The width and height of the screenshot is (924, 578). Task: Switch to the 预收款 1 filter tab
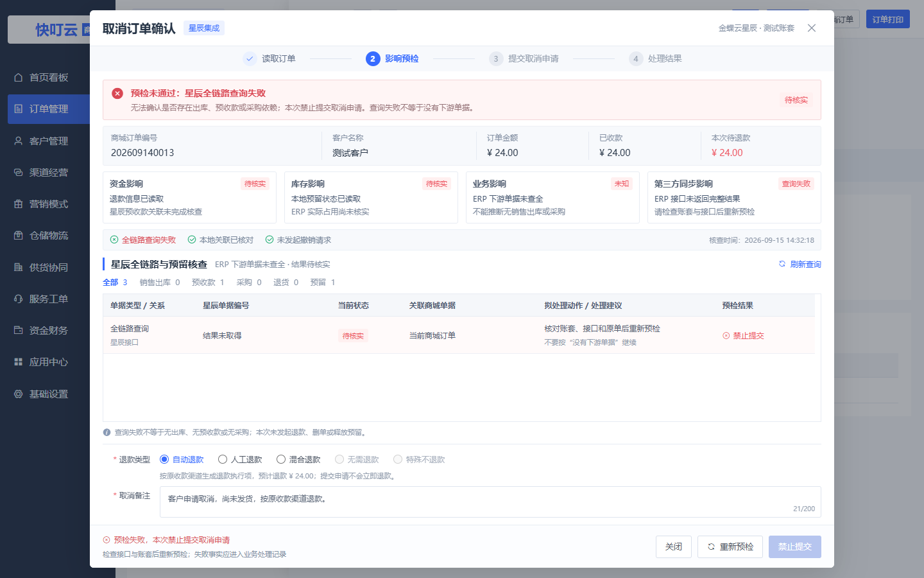tap(208, 283)
